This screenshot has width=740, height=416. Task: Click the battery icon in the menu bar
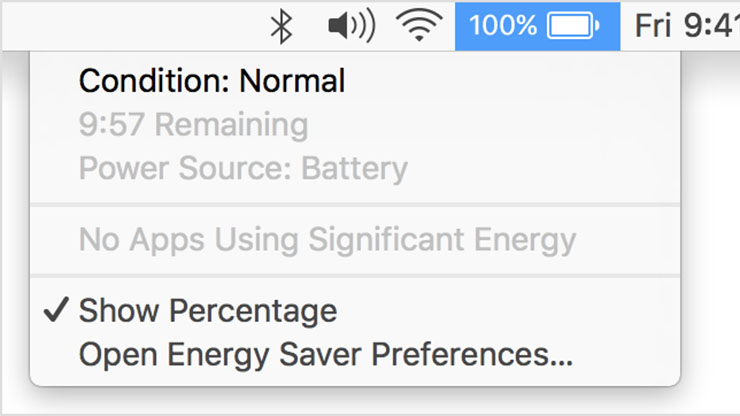click(x=574, y=26)
